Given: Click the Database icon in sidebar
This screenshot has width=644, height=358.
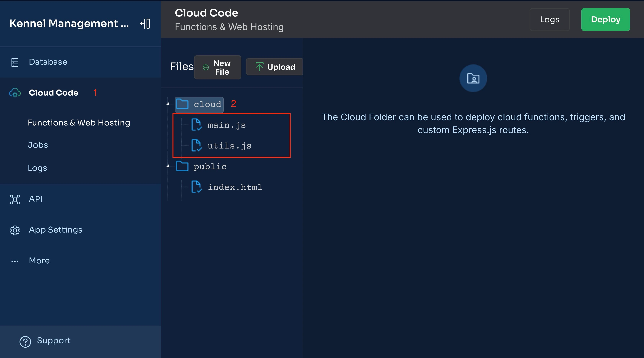Looking at the screenshot, I should [15, 62].
